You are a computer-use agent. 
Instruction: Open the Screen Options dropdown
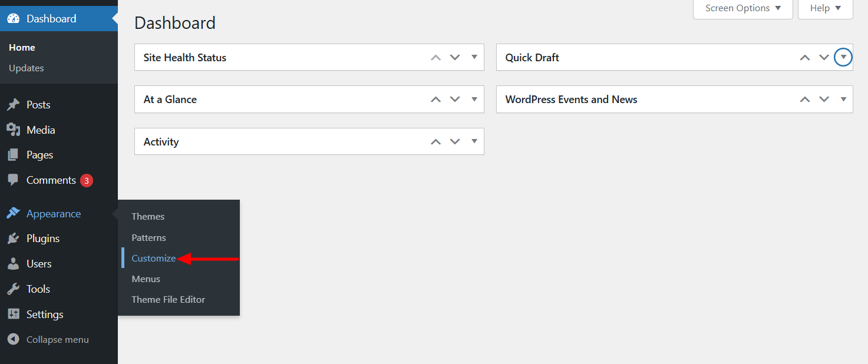[x=743, y=9]
